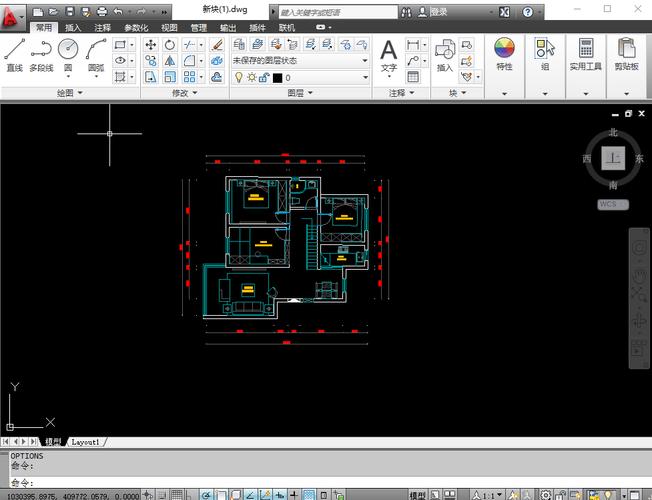Viewport: 652px width, 500px height.
Task: Select the Hatch draw tool
Action: pos(120,77)
